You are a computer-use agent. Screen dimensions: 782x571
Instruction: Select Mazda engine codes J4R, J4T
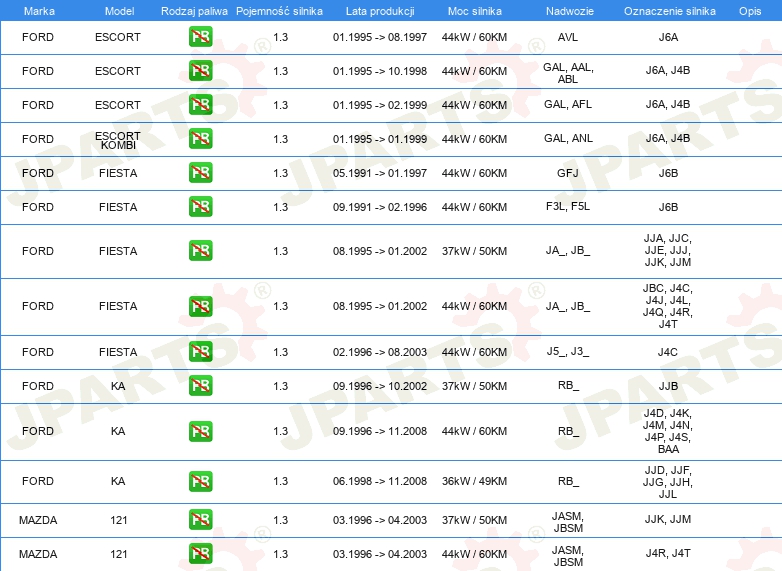pos(668,553)
